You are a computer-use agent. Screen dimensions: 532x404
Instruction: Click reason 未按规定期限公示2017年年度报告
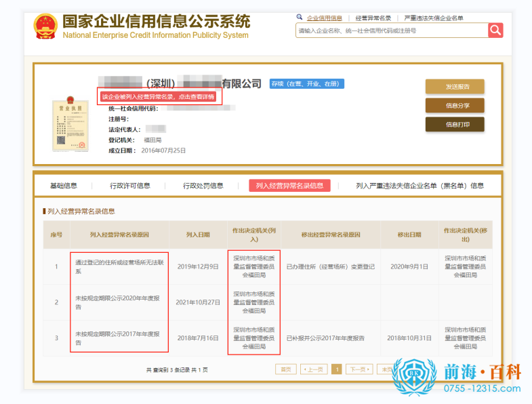point(117,338)
